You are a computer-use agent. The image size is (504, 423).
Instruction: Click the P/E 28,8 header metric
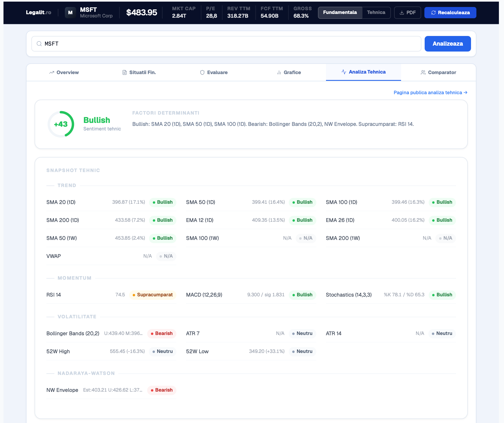point(212,12)
